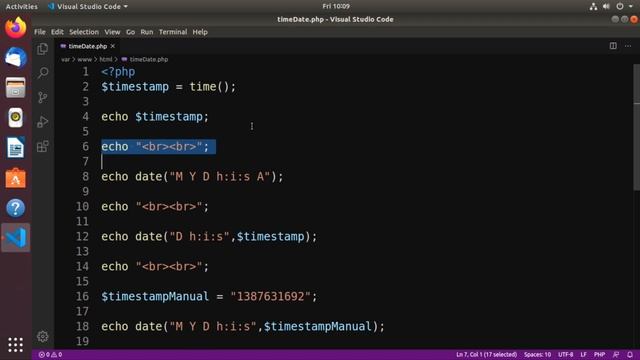Screen dimensions: 640x360
Task: Launch Firefox from the dock
Action: [16, 27]
